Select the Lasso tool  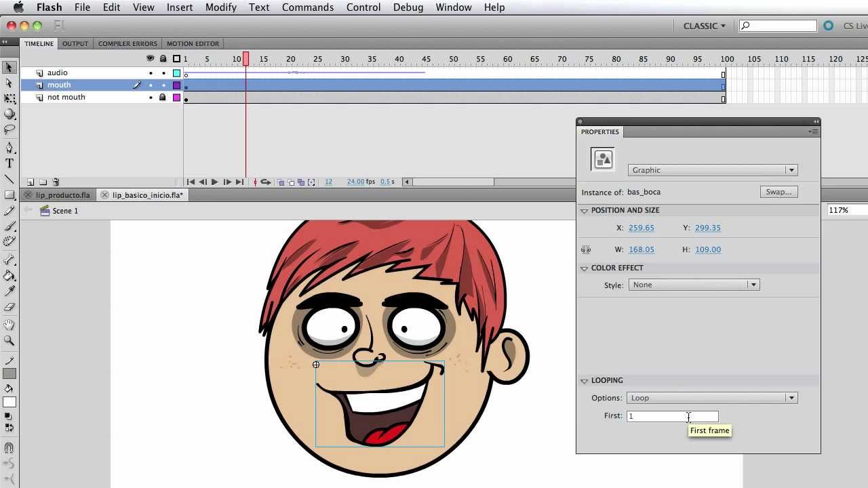click(9, 129)
